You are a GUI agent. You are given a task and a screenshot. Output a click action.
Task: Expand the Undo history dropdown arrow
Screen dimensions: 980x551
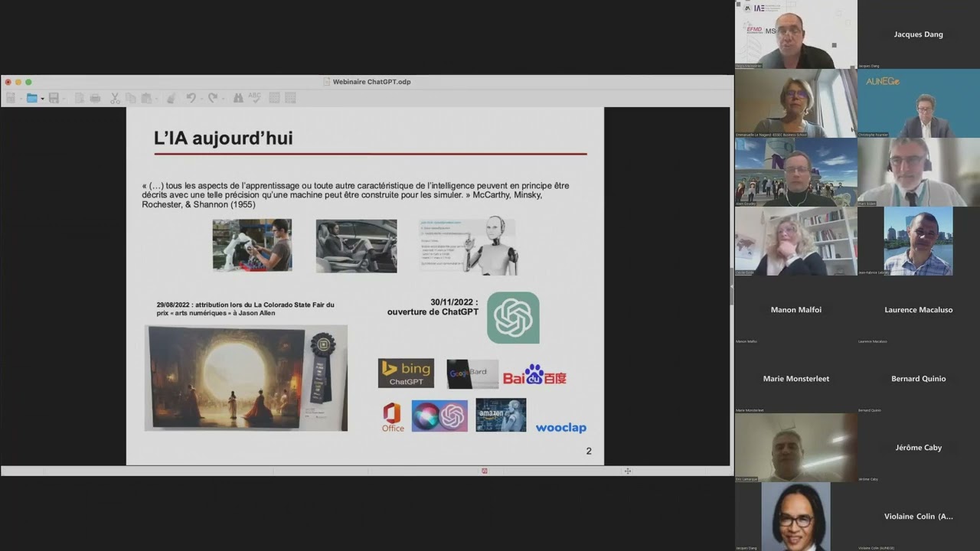click(201, 99)
